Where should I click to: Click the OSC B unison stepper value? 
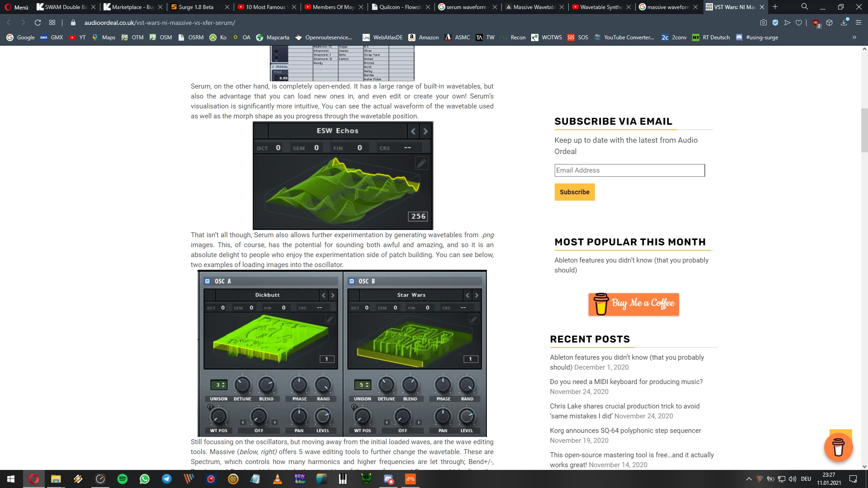[x=363, y=385]
